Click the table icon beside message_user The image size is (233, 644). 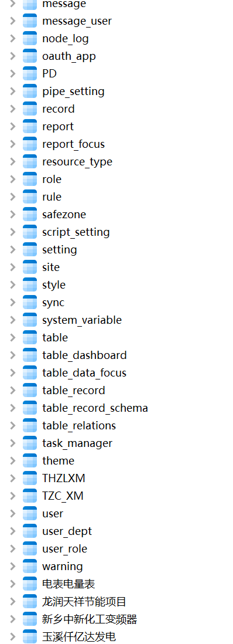(x=30, y=21)
